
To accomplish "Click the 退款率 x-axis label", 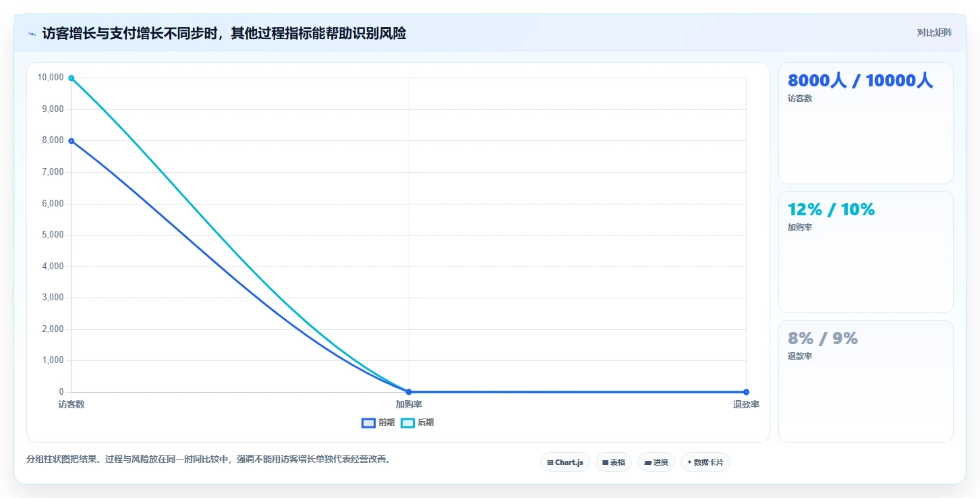I will (746, 405).
